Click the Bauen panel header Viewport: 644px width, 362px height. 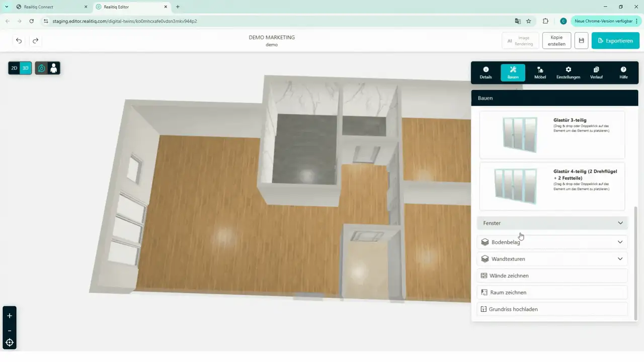tap(554, 98)
